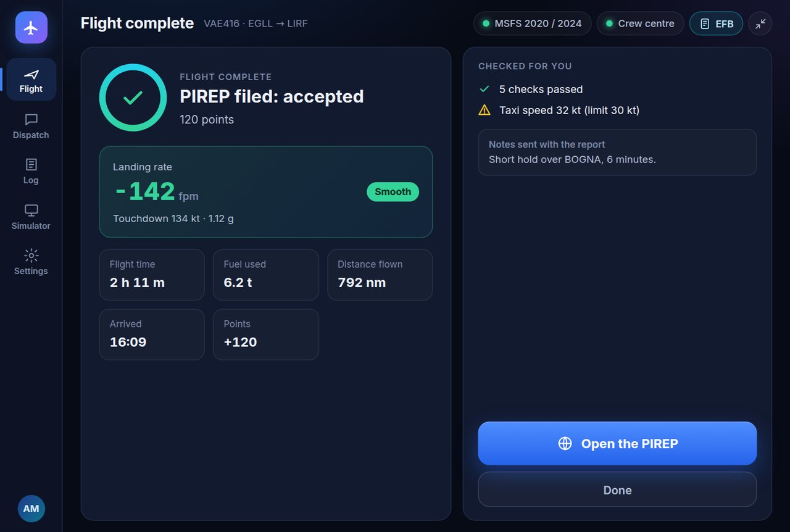Click the -142 landing rate value
Screen dimensions: 790x532
click(x=145, y=191)
